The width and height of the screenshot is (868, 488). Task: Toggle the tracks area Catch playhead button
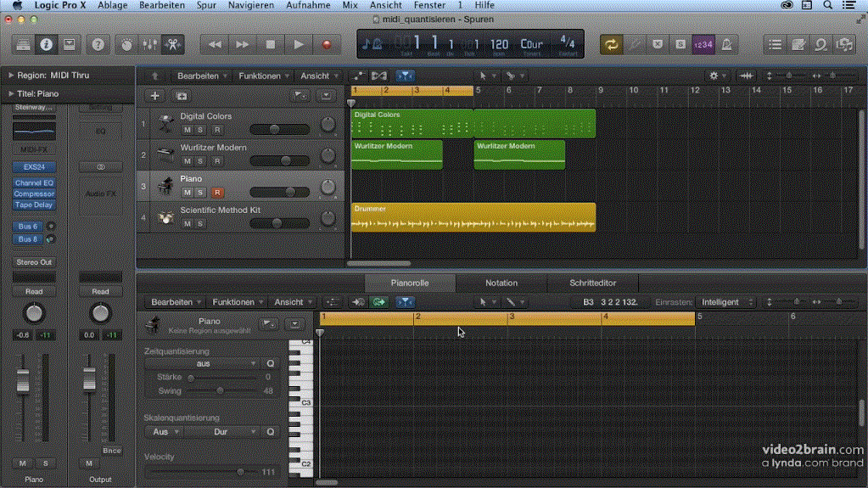(406, 76)
